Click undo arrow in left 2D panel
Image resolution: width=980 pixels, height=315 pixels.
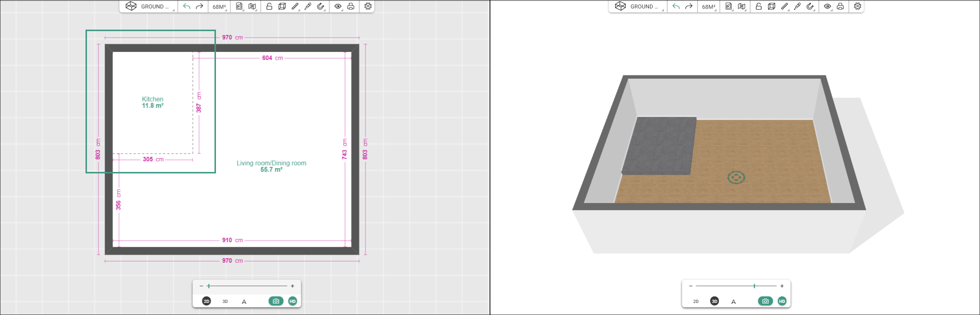tap(186, 7)
